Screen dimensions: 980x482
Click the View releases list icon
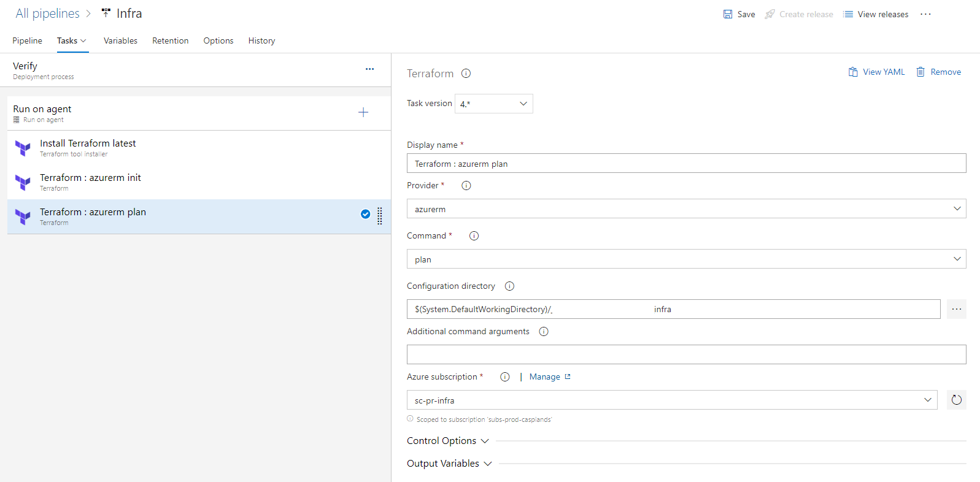click(x=848, y=14)
